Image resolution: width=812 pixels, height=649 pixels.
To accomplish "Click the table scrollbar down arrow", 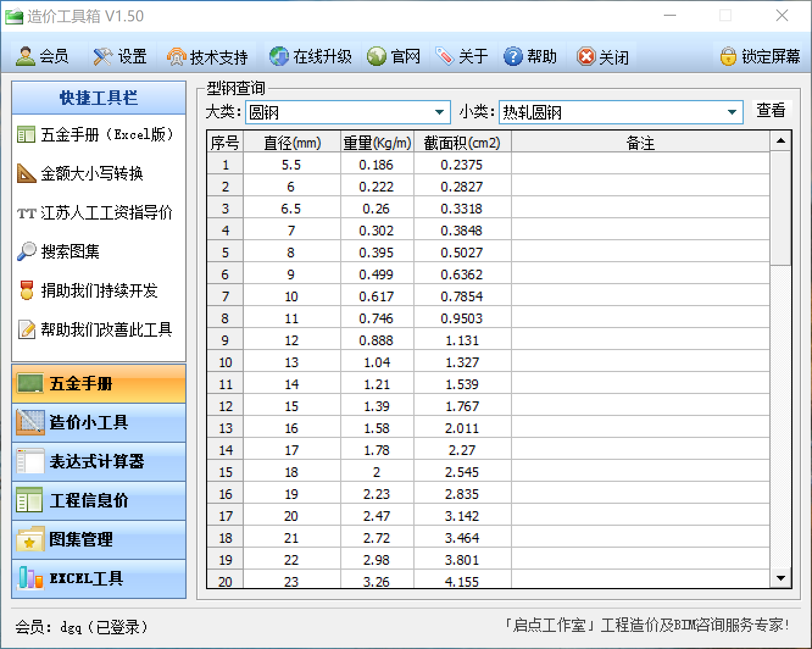I will click(780, 578).
